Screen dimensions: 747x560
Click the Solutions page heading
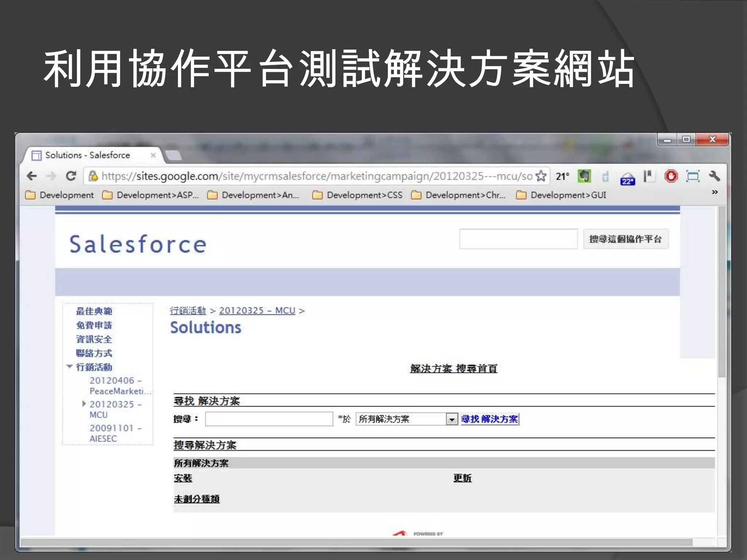click(206, 327)
